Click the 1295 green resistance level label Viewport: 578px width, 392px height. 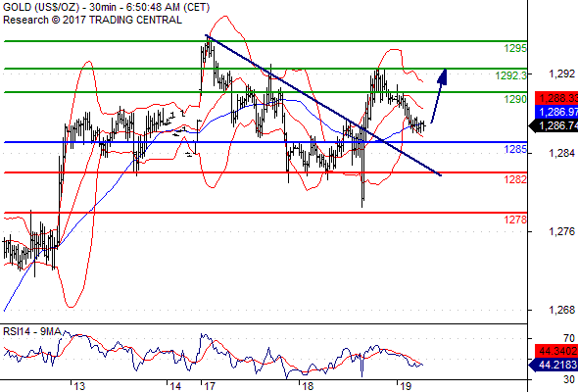pos(515,48)
